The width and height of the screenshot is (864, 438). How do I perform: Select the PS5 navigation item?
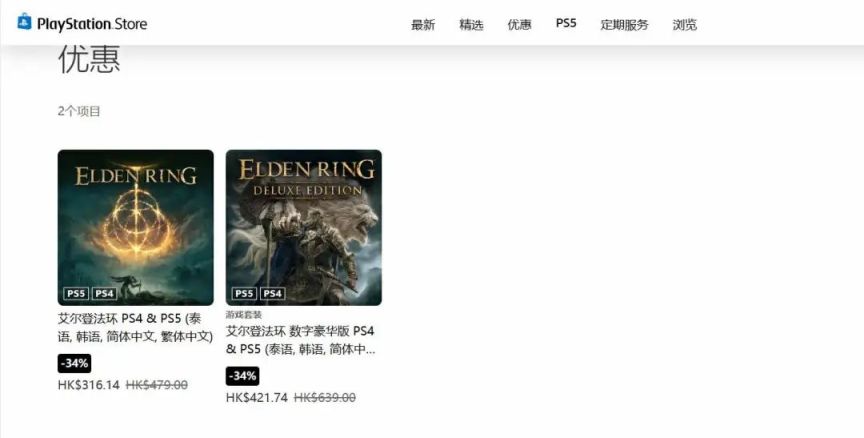click(566, 23)
